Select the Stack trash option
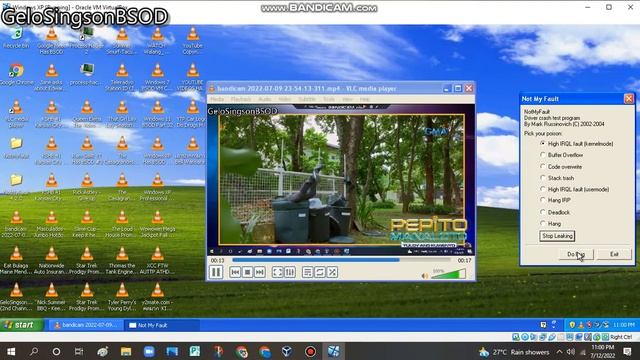 557,178
